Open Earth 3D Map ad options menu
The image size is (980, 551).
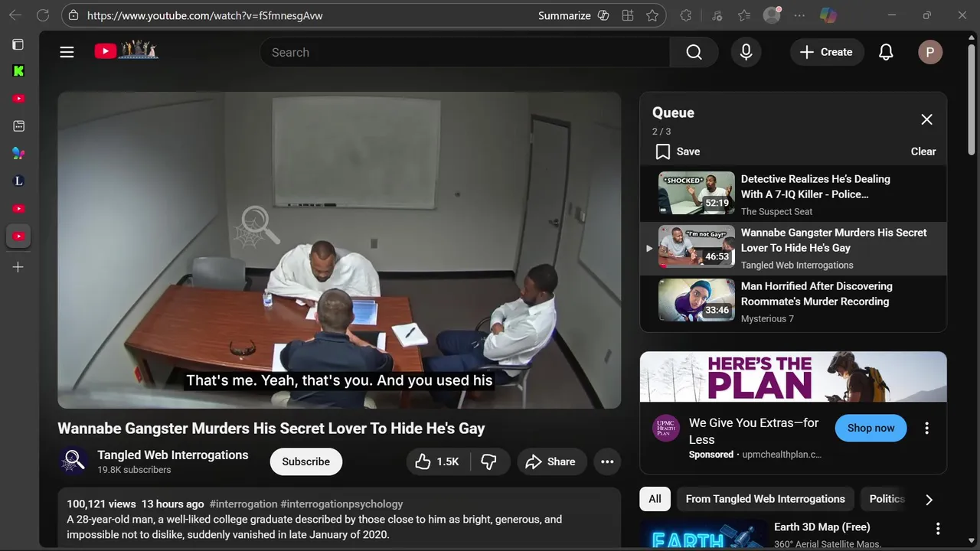point(938,528)
